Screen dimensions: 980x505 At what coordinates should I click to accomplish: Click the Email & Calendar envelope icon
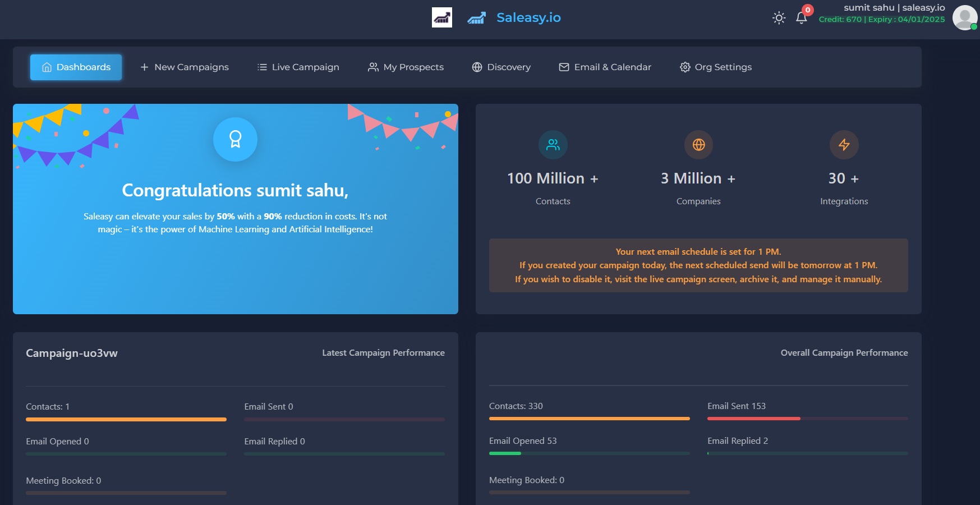[564, 67]
